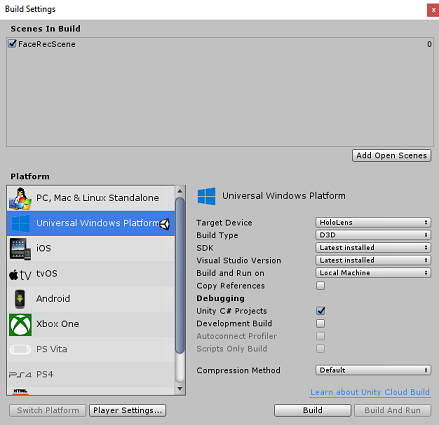Open Player Settings
Viewport: 439px width, 425px height.
(x=128, y=410)
